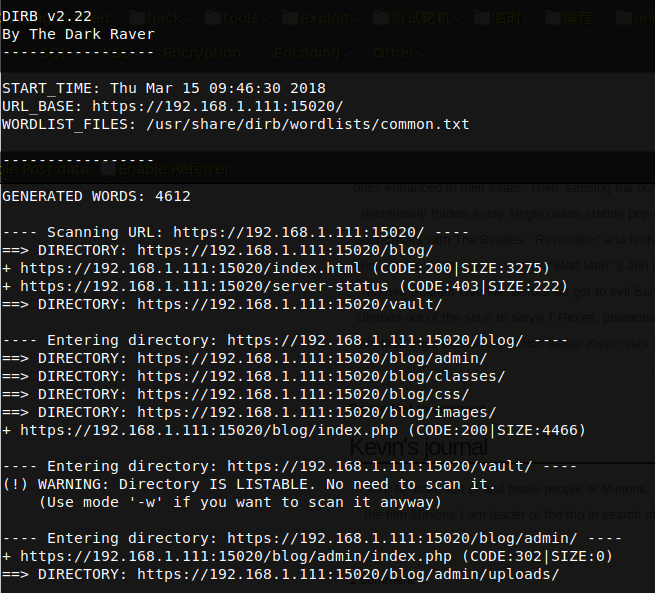Click the exploit bookmark folder icon
Viewport: 655px width, 593px height.
point(289,17)
